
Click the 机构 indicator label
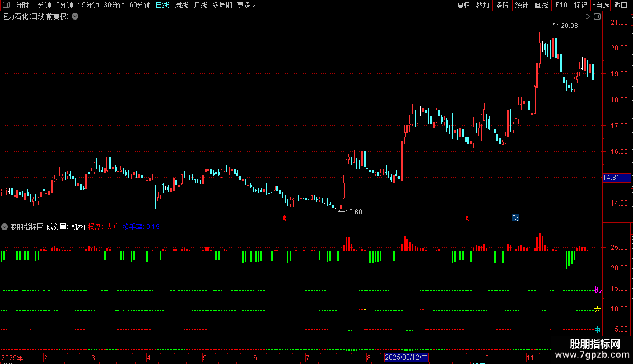pos(78,227)
